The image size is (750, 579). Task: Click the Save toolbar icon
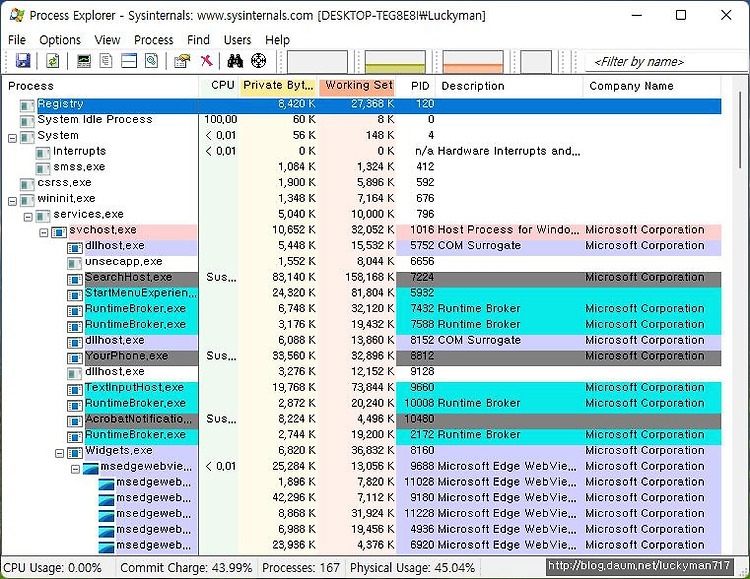[22, 61]
